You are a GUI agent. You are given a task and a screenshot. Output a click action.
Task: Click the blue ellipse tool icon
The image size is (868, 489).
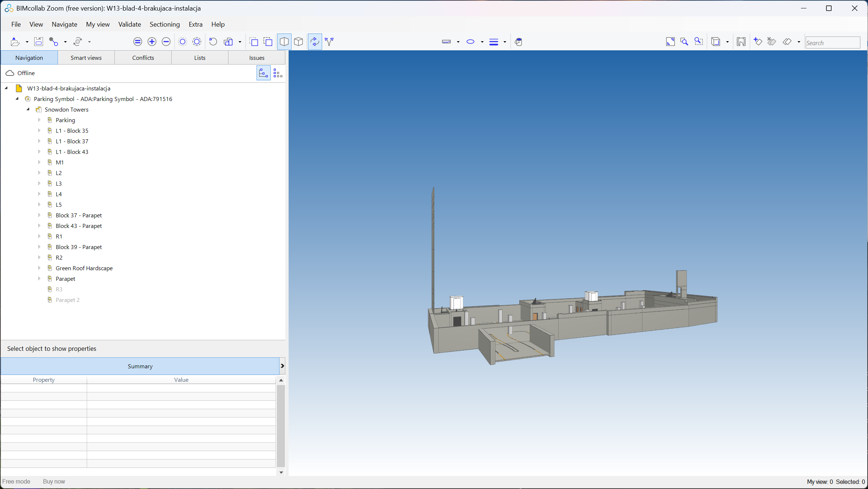coord(470,42)
